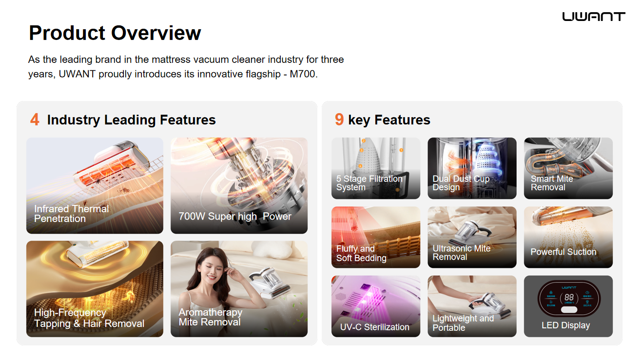This screenshot has height=362, width=644.
Task: Select the 5 Stage Filtration System tile
Action: [375, 168]
